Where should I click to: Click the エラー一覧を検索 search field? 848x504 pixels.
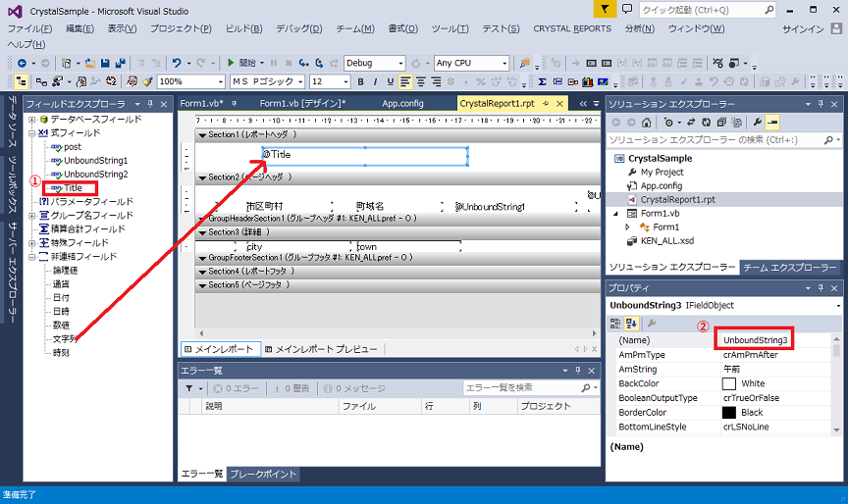pos(520,388)
